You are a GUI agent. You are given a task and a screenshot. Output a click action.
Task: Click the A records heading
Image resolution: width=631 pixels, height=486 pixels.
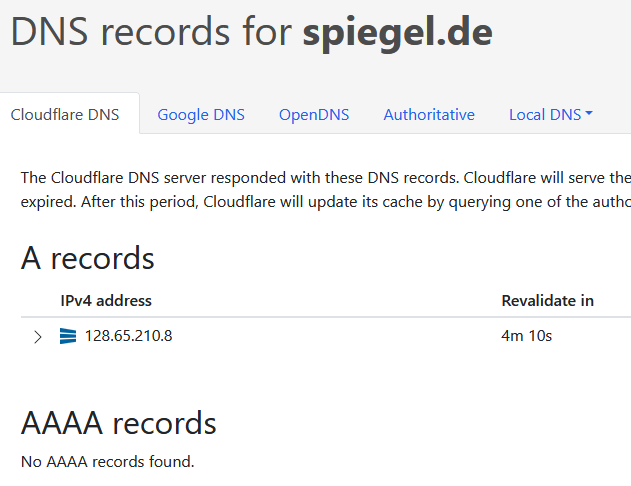(x=88, y=259)
